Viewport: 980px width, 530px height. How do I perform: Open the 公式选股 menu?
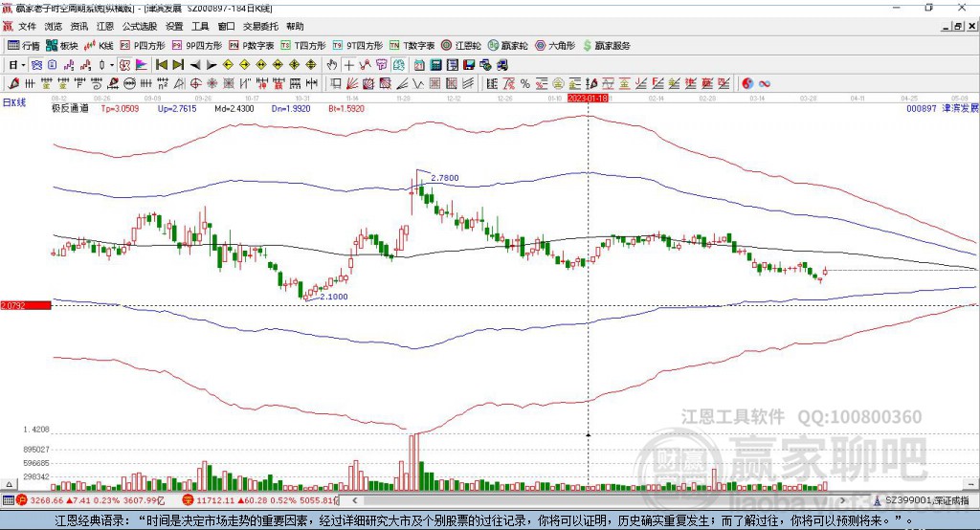tap(139, 27)
